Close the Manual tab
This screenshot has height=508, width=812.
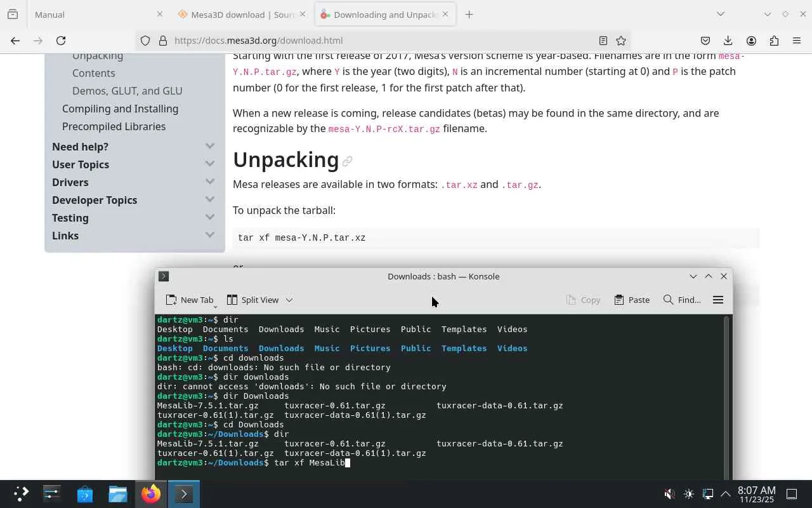pos(160,14)
